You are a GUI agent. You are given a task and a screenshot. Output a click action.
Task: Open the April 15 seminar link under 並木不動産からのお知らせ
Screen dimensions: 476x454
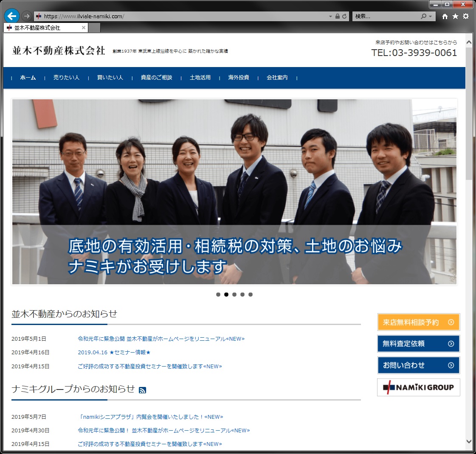tap(150, 366)
